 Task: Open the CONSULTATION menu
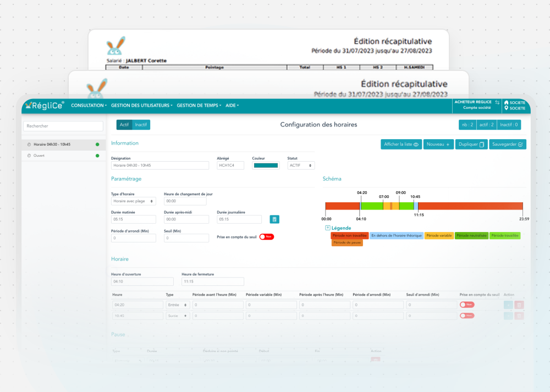[x=89, y=105]
